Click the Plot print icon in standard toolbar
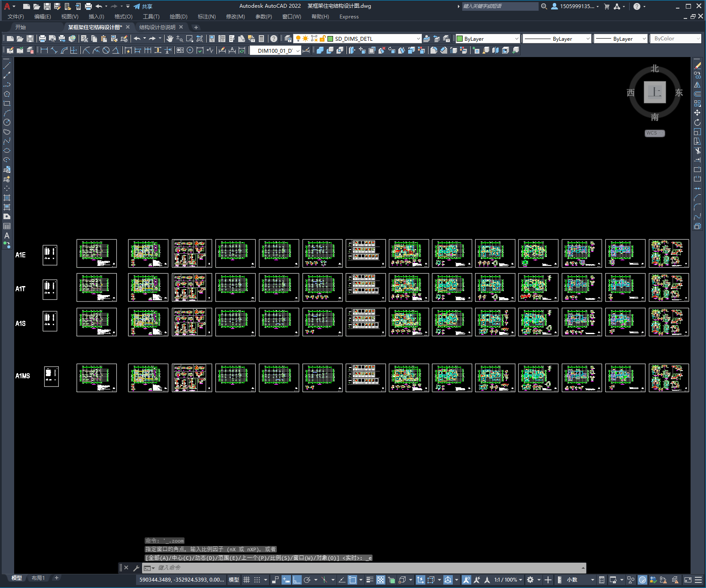This screenshot has height=588, width=706. [x=42, y=39]
